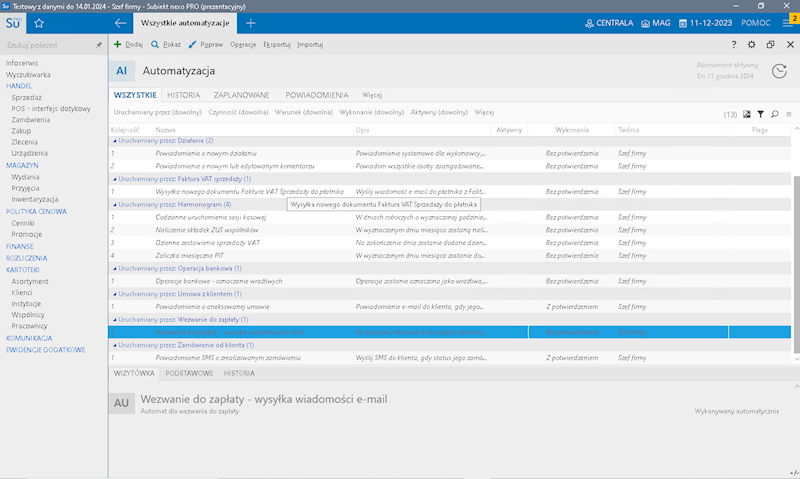Screen dimensions: 800x479
Task: Select row Powiadomienie o aneksowanej umowie
Action: [449, 307]
